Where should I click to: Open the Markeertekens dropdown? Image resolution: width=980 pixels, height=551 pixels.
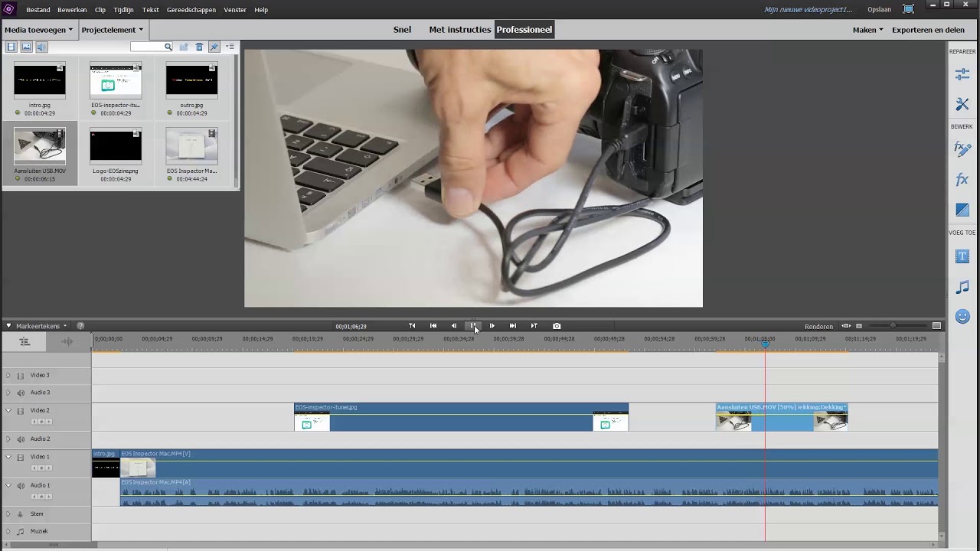tap(41, 326)
